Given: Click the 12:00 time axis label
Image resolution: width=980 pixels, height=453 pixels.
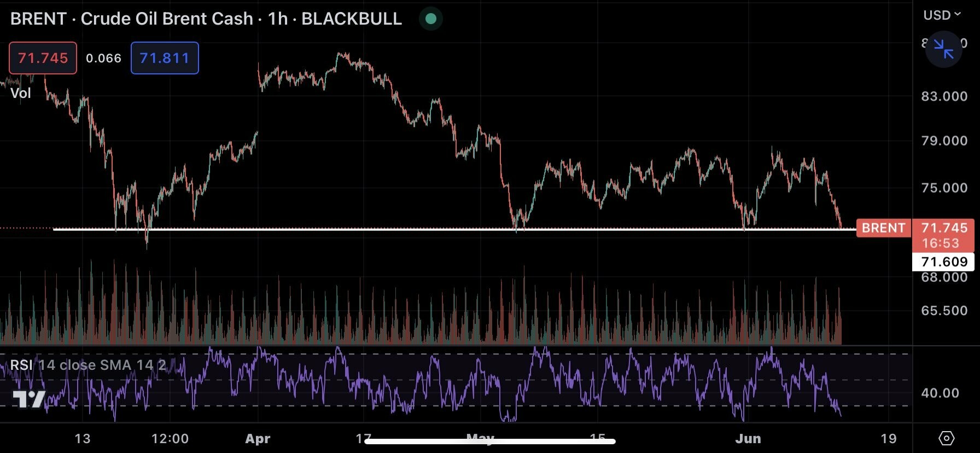Looking at the screenshot, I should (x=170, y=439).
